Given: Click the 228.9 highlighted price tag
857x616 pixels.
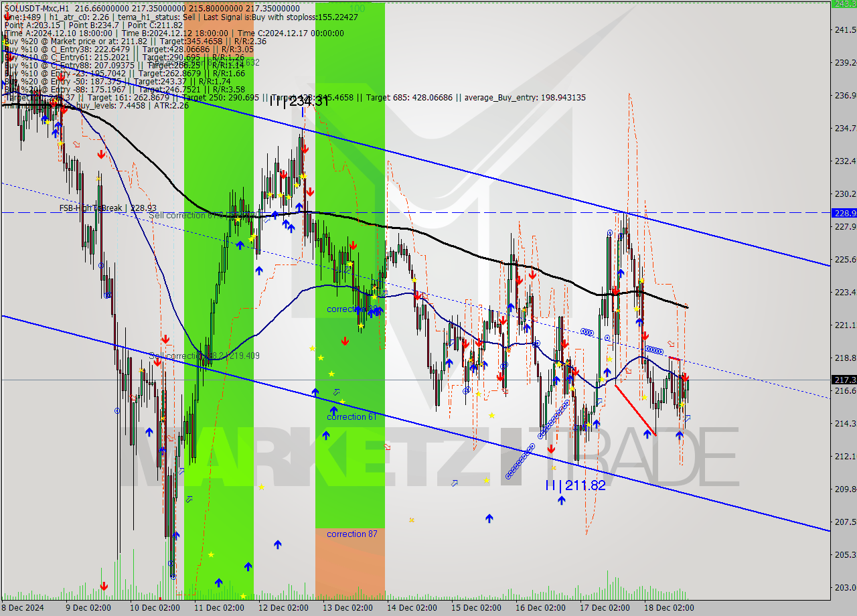Looking at the screenshot, I should point(844,213).
